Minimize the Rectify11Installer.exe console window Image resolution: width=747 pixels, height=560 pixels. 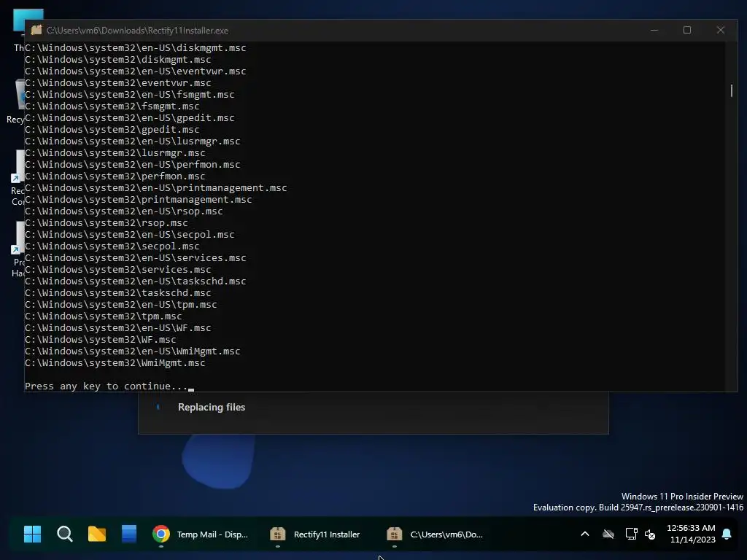654,30
